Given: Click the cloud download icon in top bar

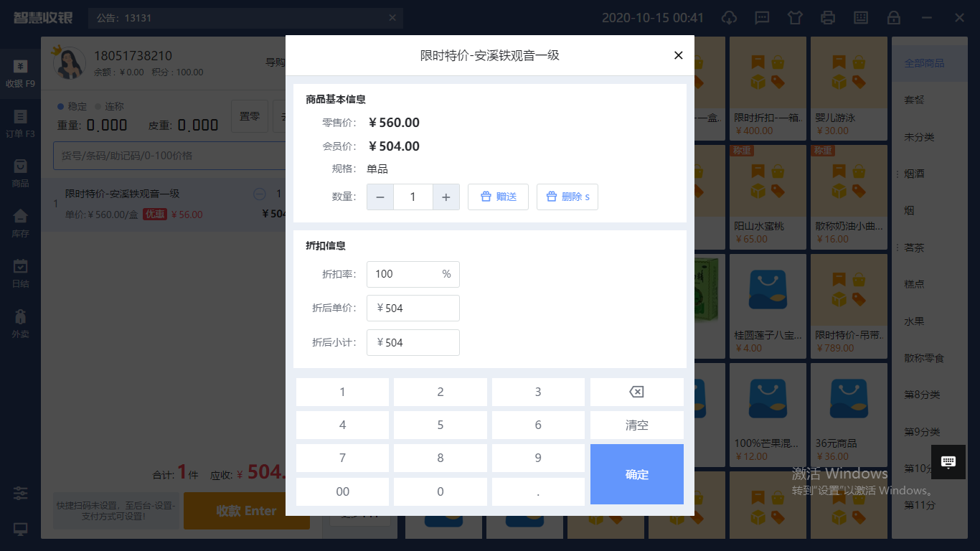Looking at the screenshot, I should point(729,18).
